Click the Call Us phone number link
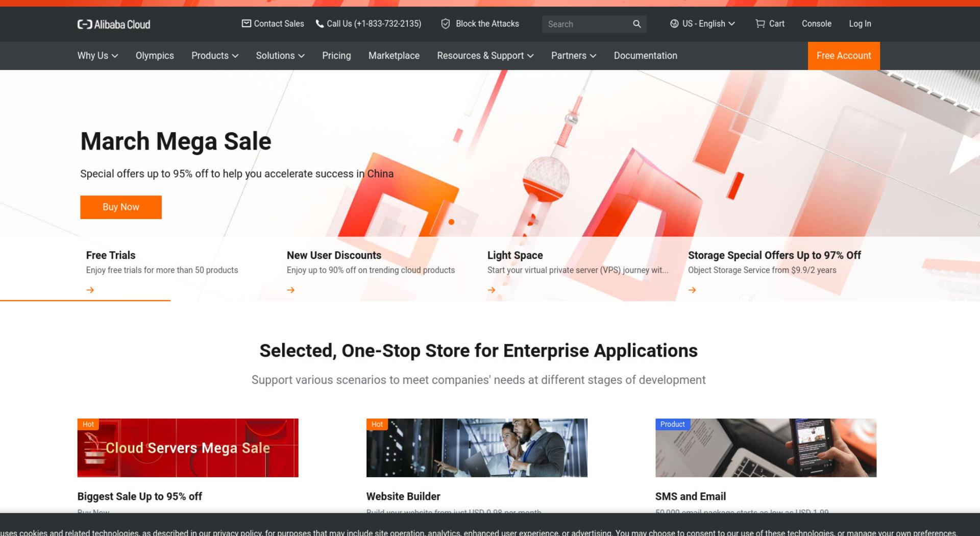The height and width of the screenshot is (536, 980). click(369, 23)
